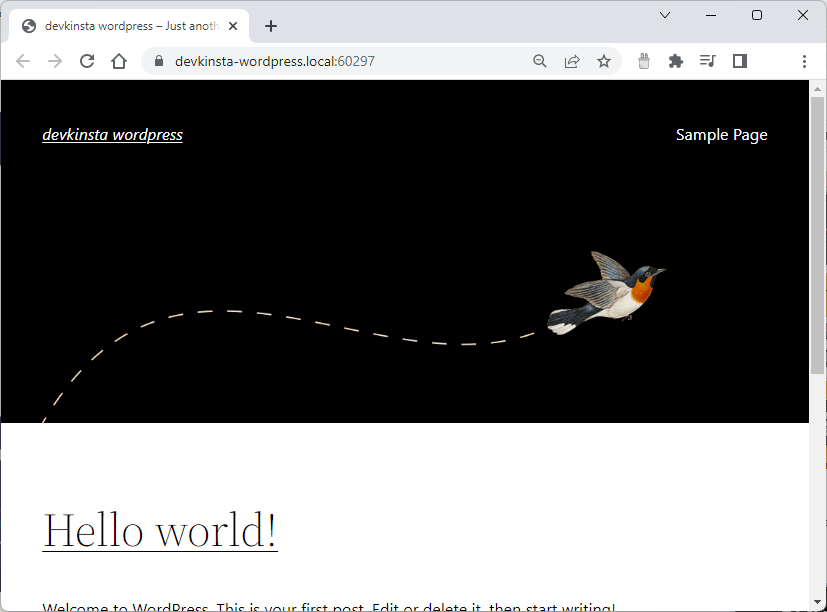Bookmark the page with the star icon
The height and width of the screenshot is (612, 827).
[604, 61]
